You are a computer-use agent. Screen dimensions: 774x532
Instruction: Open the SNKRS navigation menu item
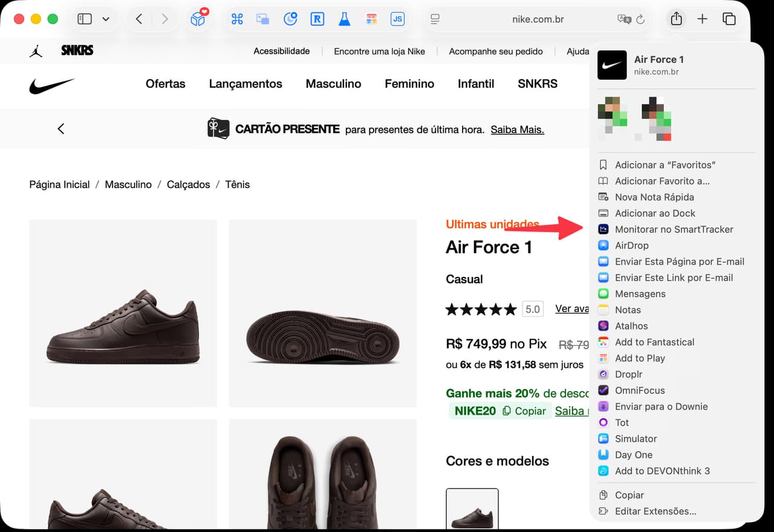coord(538,84)
